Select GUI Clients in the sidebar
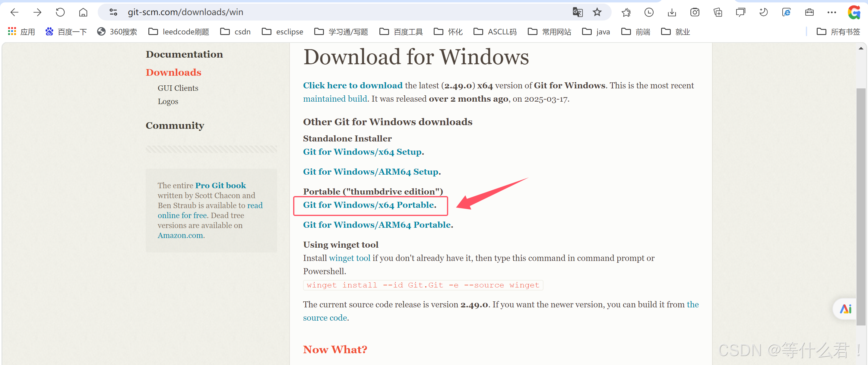 [178, 88]
